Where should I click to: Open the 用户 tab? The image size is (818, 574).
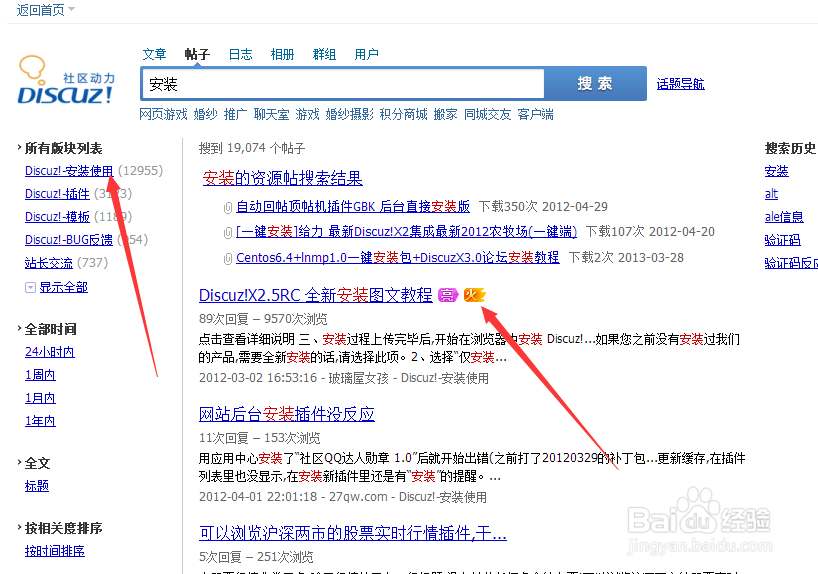[366, 54]
